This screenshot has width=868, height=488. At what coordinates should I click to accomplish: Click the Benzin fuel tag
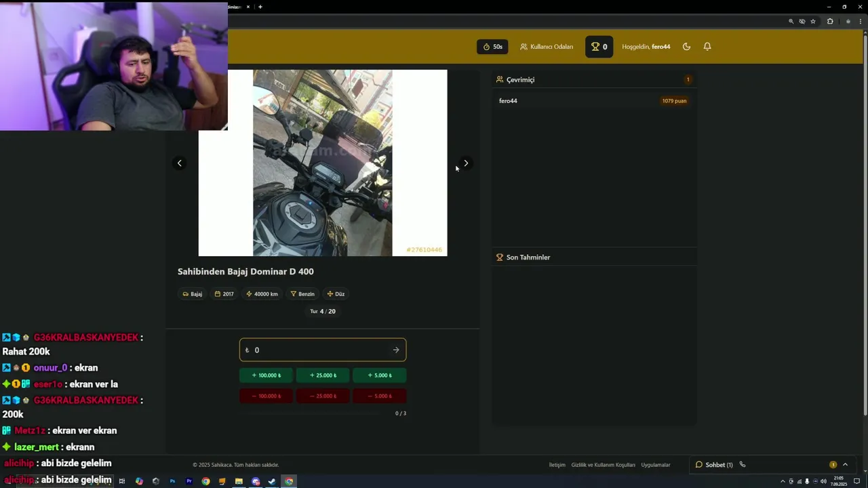click(x=302, y=294)
